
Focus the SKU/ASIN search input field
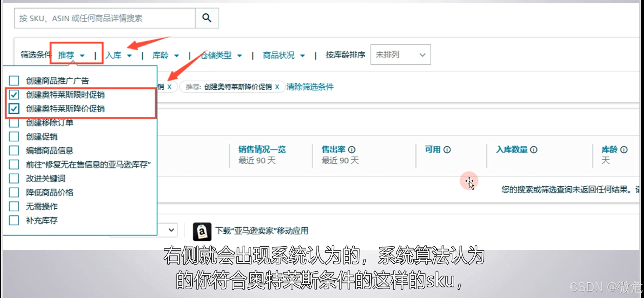[105, 18]
